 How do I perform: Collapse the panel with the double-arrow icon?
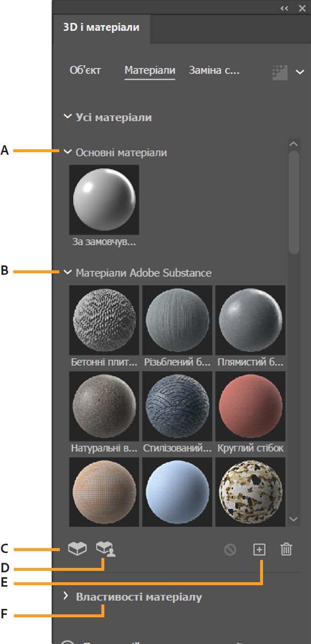pyautogui.click(x=284, y=8)
